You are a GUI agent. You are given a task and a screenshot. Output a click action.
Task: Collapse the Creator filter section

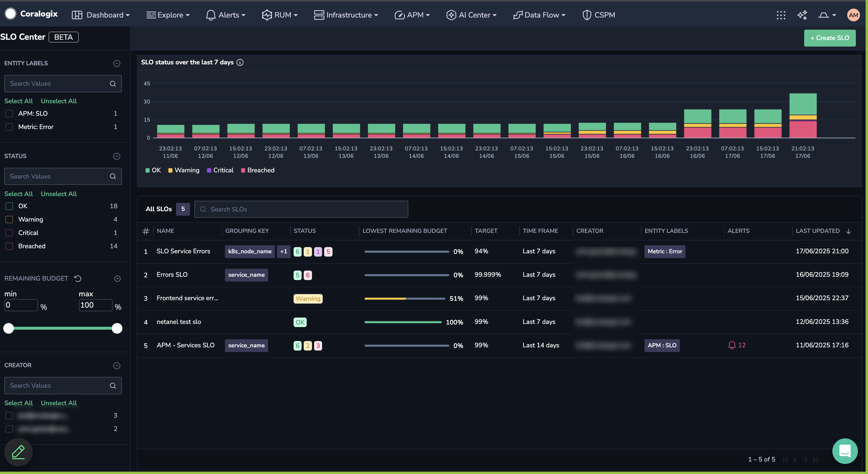click(x=117, y=366)
